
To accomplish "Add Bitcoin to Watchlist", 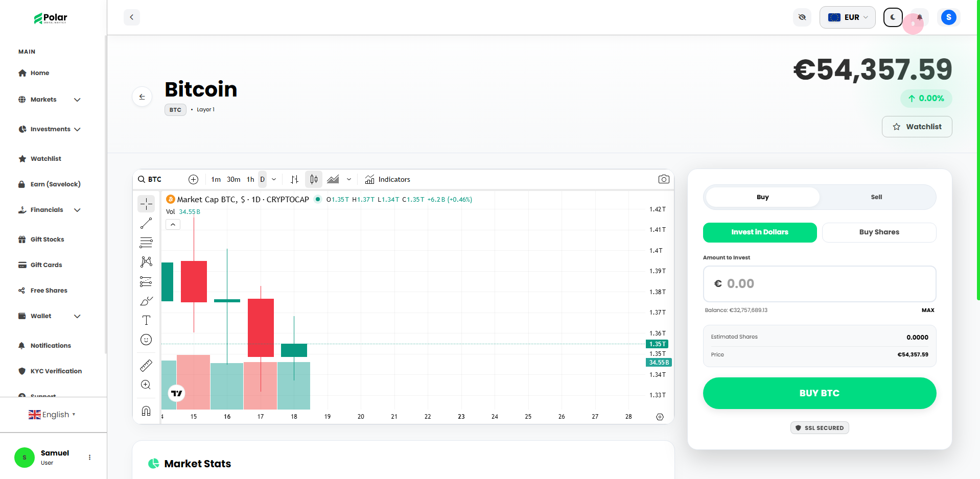I will [x=917, y=127].
